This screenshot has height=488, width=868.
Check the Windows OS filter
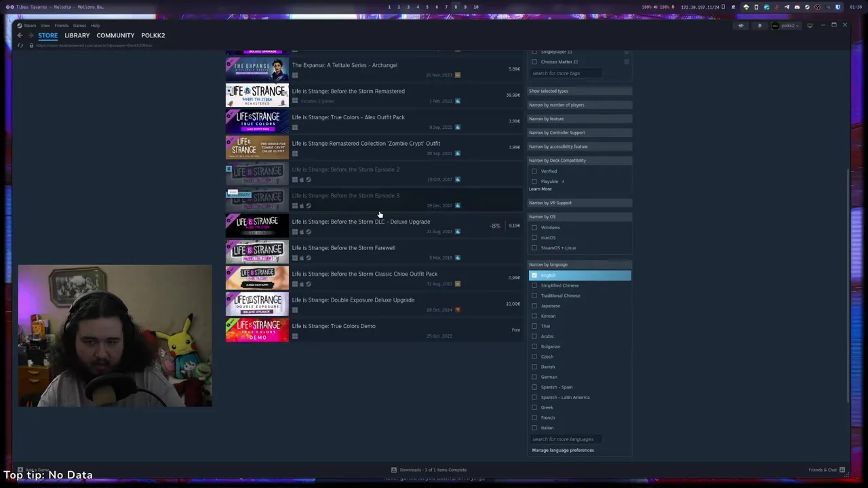[534, 228]
